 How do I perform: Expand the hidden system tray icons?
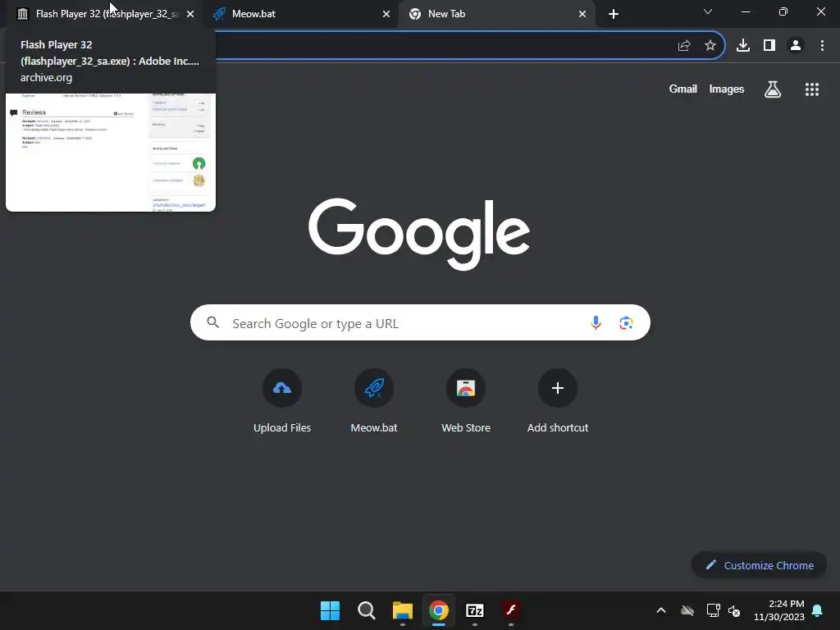(661, 610)
